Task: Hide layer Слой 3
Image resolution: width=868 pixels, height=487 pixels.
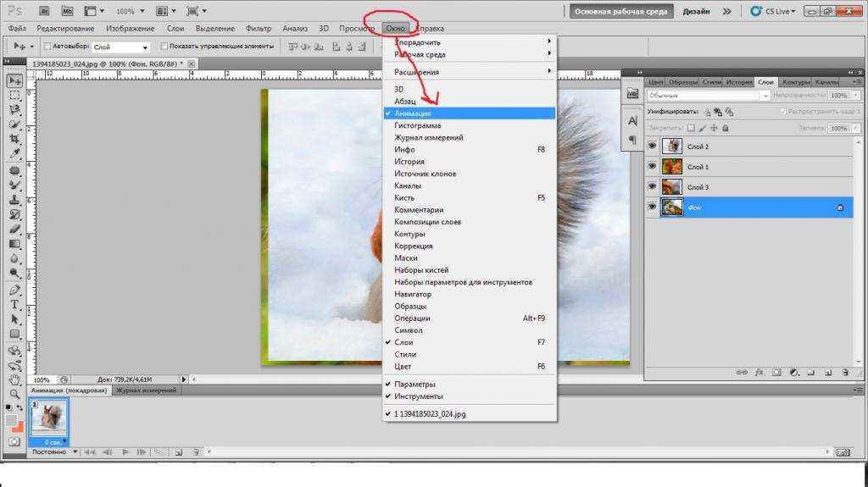Action: click(x=652, y=187)
